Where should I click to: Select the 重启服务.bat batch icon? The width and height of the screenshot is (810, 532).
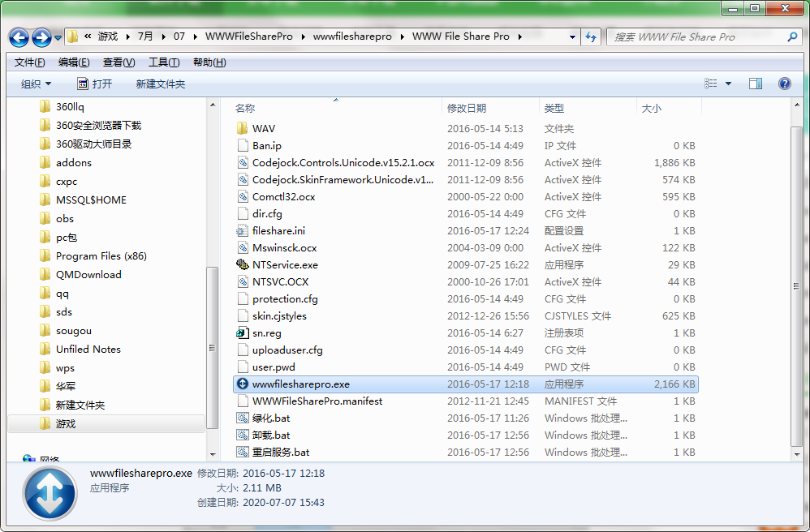tap(243, 452)
